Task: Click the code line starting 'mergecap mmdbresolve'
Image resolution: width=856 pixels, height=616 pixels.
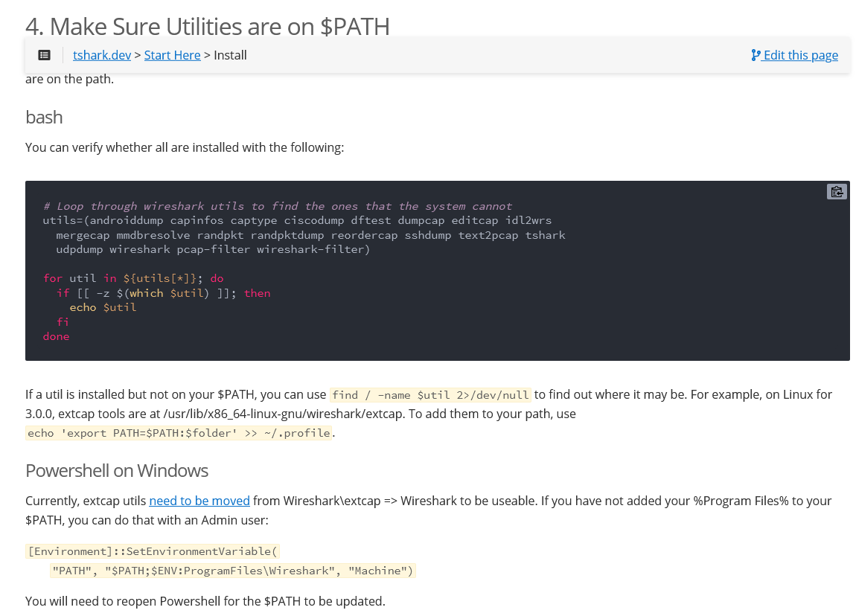Action: click(310, 235)
